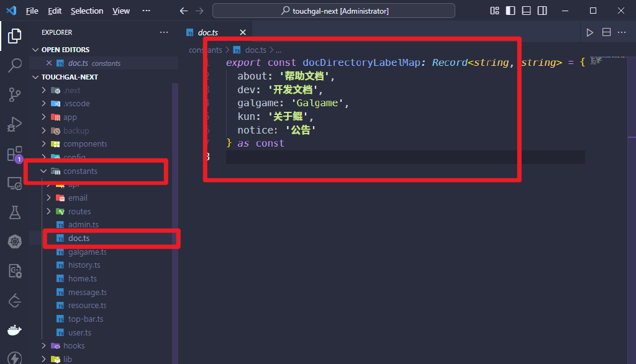Toggle the secondary side bar layout button

click(x=542, y=11)
